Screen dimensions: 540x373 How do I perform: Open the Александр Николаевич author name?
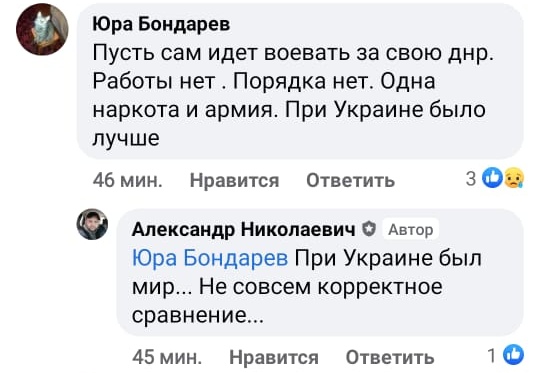point(243,229)
